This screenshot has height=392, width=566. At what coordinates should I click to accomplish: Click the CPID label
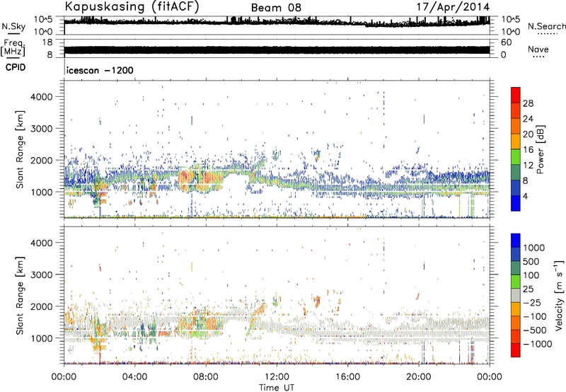pos(16,67)
